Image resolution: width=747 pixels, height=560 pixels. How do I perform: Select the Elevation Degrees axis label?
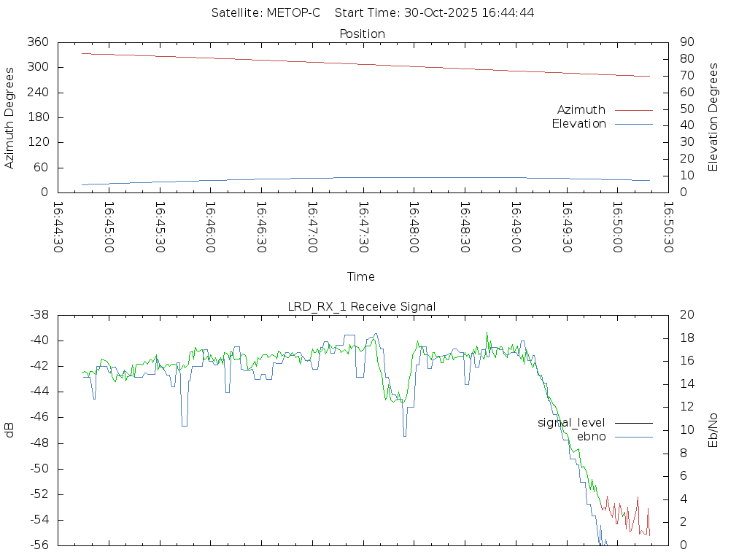pyautogui.click(x=713, y=117)
